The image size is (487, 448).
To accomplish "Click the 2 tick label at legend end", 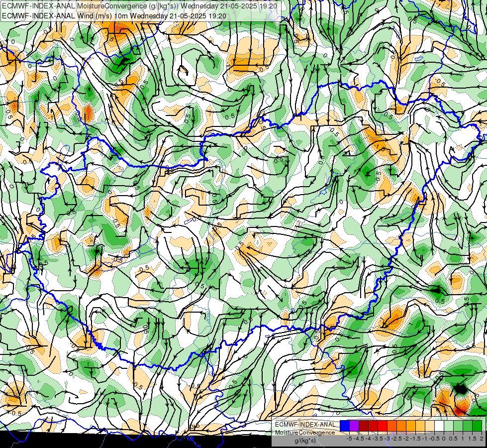I will point(482,439).
